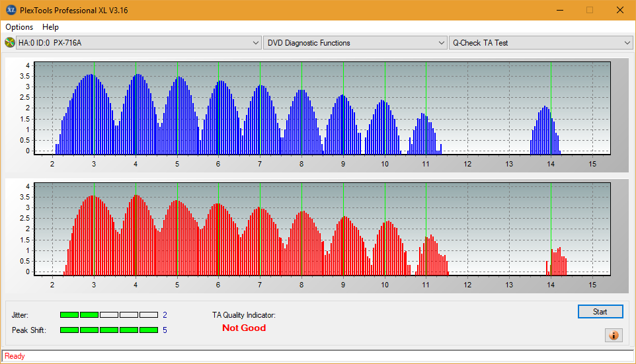Viewport: 636px width, 364px height.
Task: Click the empty fifth Jitter bar segment
Action: 149,314
